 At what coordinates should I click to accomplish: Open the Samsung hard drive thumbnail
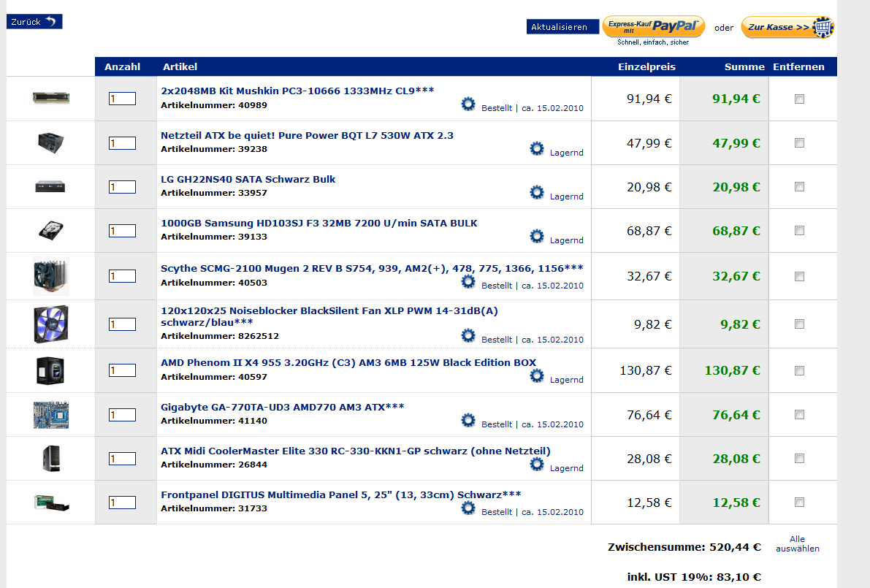pyautogui.click(x=51, y=230)
